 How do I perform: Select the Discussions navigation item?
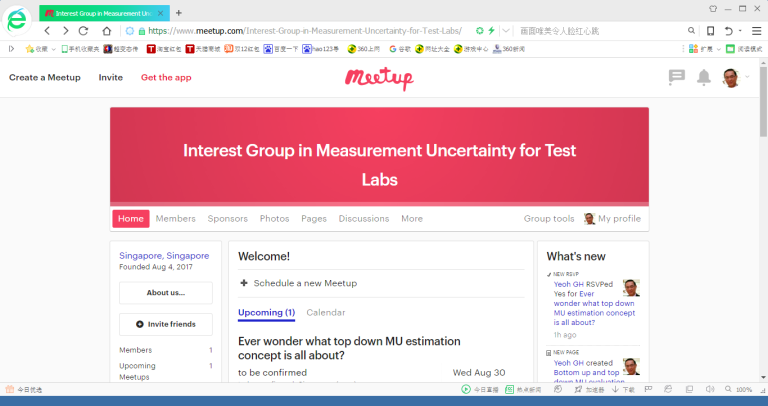point(364,219)
